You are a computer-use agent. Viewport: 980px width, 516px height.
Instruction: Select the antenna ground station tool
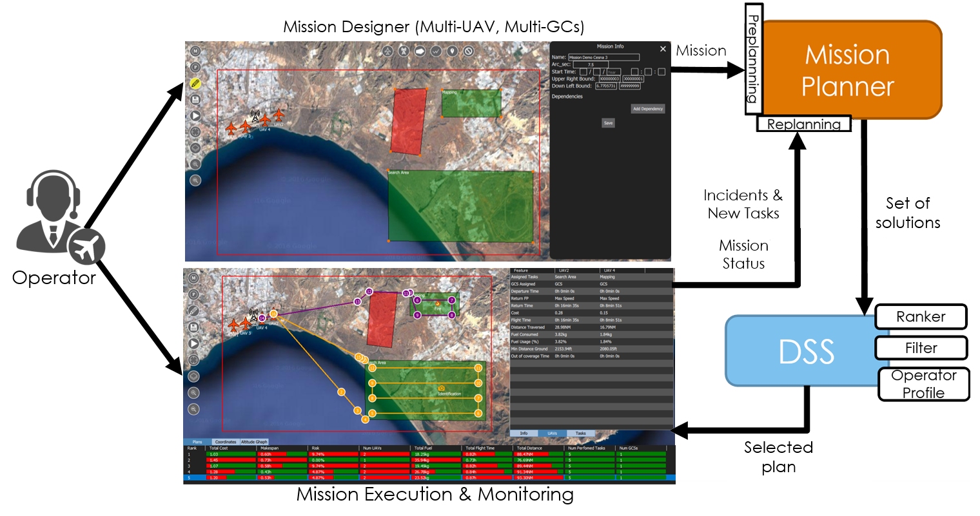404,51
